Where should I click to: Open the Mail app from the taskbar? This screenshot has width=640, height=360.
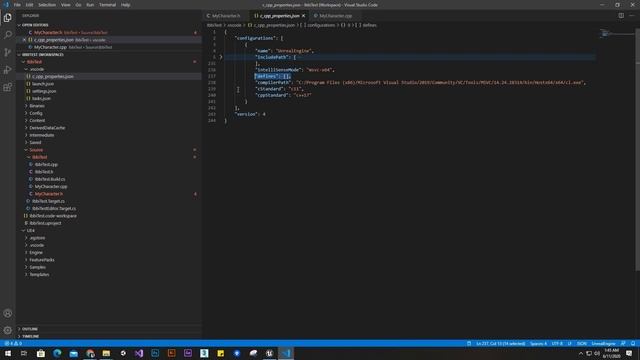coord(73,353)
